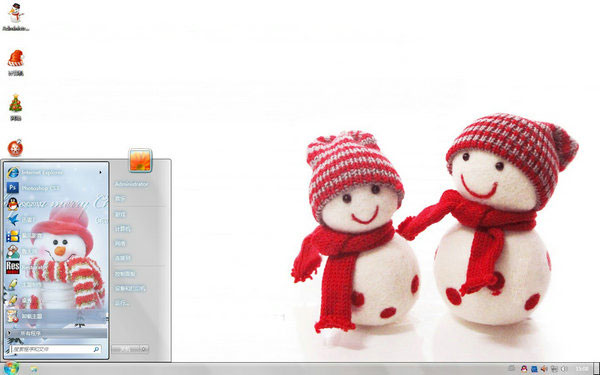Open the link just below Administrator in Start menu
This screenshot has height=375, width=600.
(120, 199)
